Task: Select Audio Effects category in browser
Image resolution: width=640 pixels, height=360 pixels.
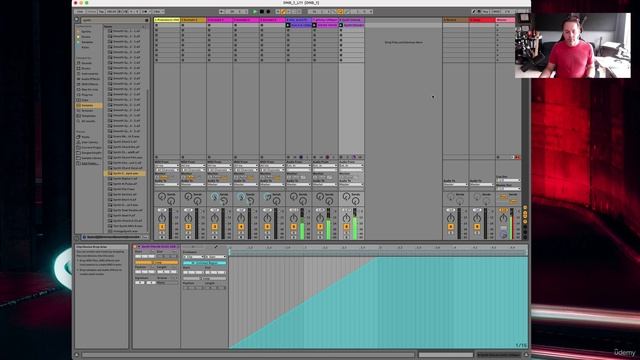Action: pos(90,79)
